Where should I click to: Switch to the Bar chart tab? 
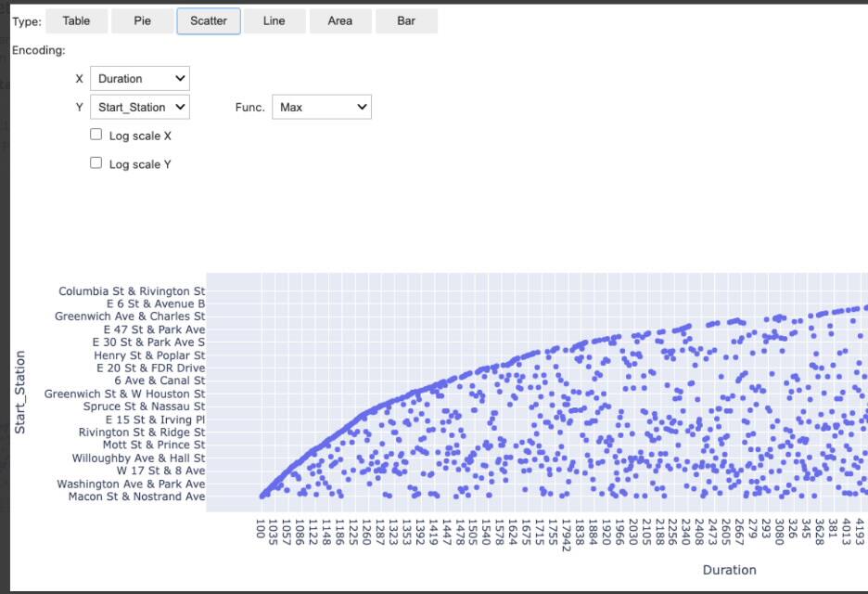tap(406, 20)
